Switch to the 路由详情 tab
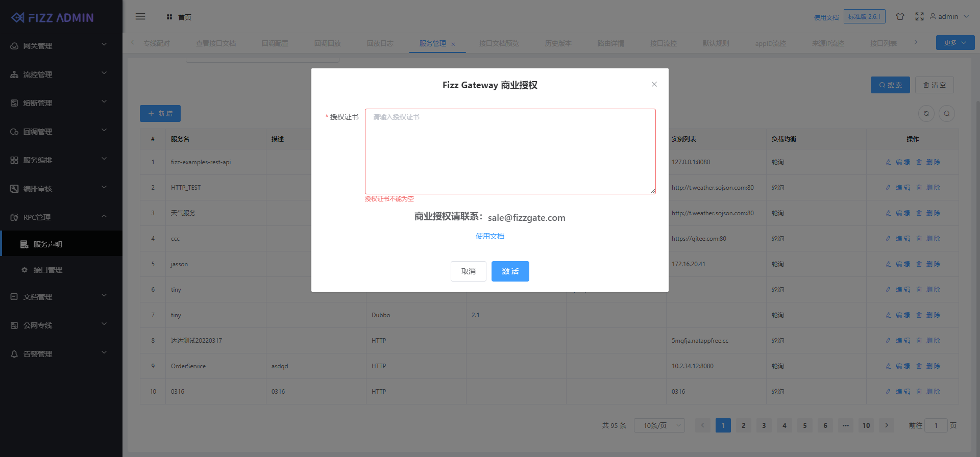Image resolution: width=980 pixels, height=457 pixels. pos(610,43)
